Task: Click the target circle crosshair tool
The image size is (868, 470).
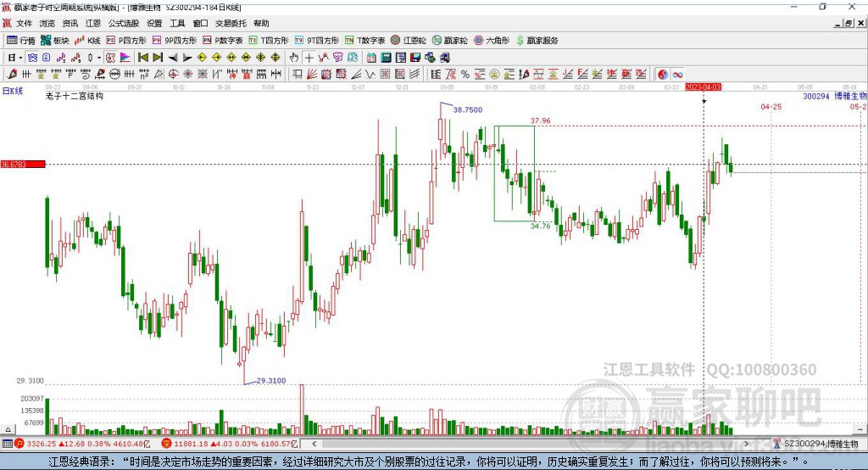Action: click(x=173, y=75)
